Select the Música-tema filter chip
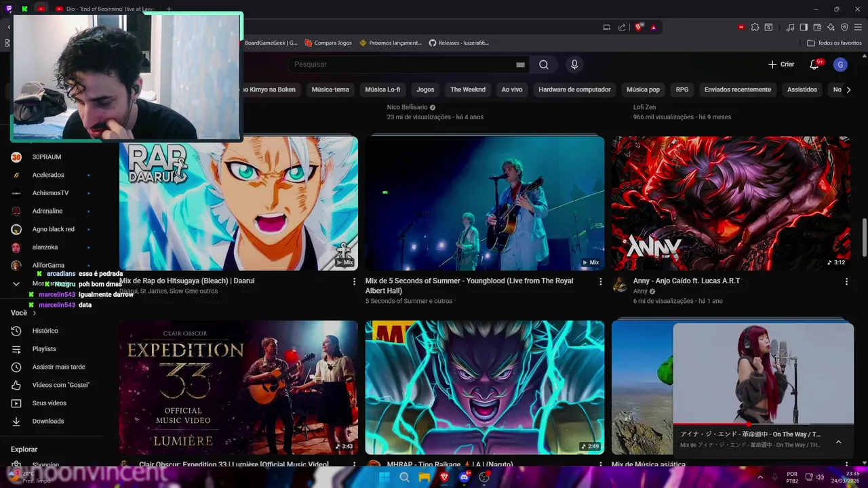The height and width of the screenshot is (488, 868). 330,89
